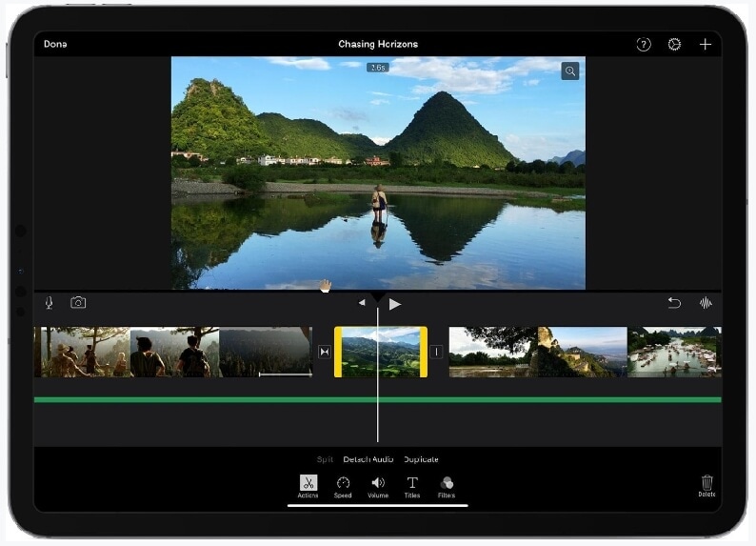Play the project with the play button
Image resolution: width=756 pixels, height=546 pixels.
click(x=395, y=304)
